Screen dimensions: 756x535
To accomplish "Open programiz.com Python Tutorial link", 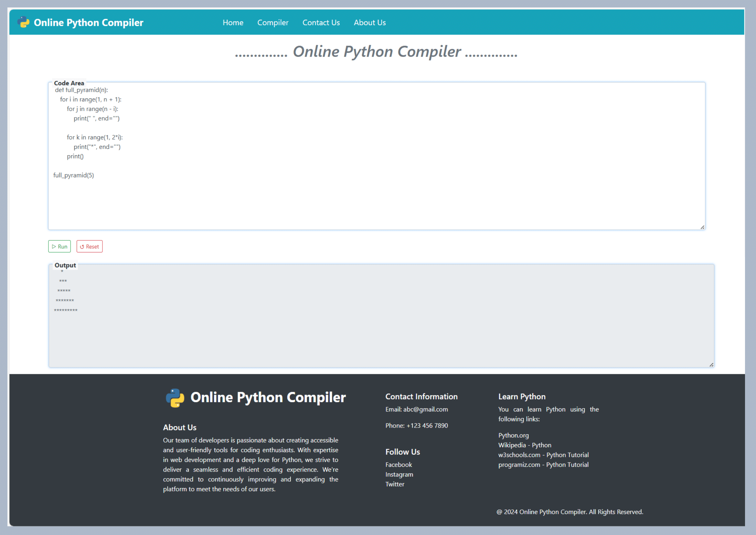I will 543,464.
